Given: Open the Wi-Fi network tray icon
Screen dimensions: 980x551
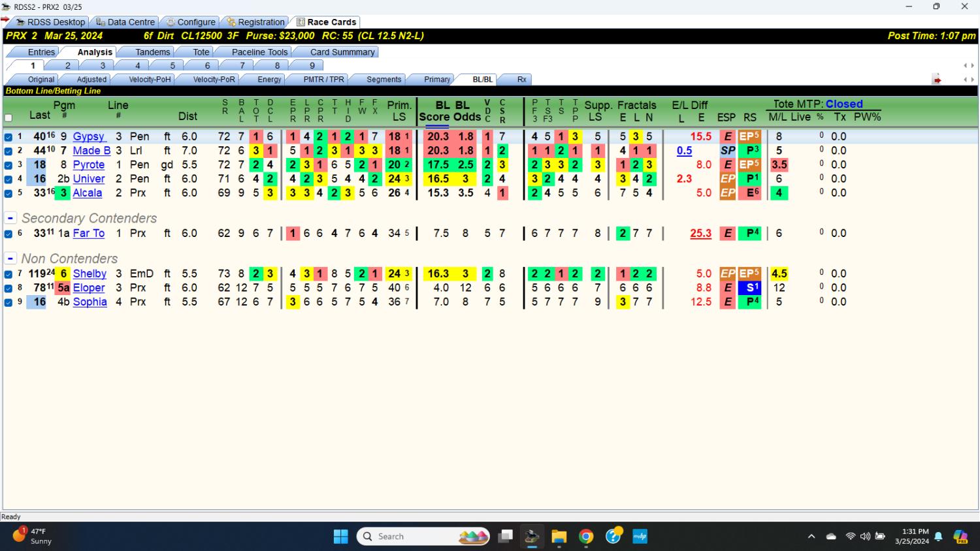Looking at the screenshot, I should (850, 537).
